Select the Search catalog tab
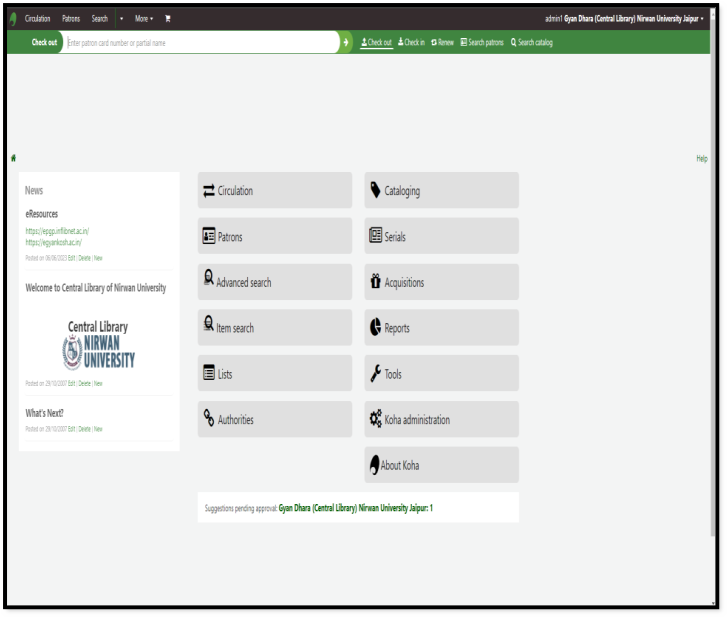Image resolution: width=727 pixels, height=617 pixels. click(x=532, y=43)
